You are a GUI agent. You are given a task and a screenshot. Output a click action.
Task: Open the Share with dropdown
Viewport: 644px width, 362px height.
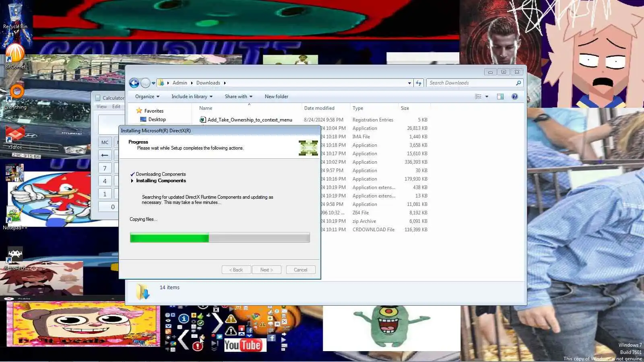pyautogui.click(x=239, y=97)
